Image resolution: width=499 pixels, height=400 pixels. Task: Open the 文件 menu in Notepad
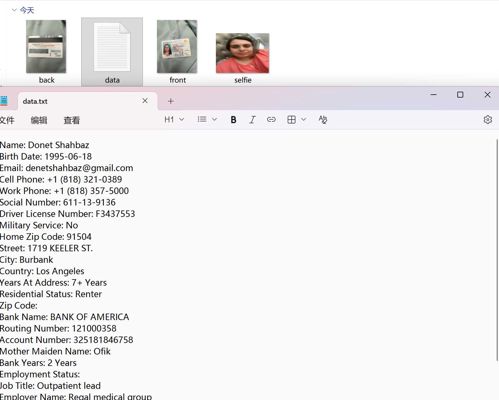7,120
